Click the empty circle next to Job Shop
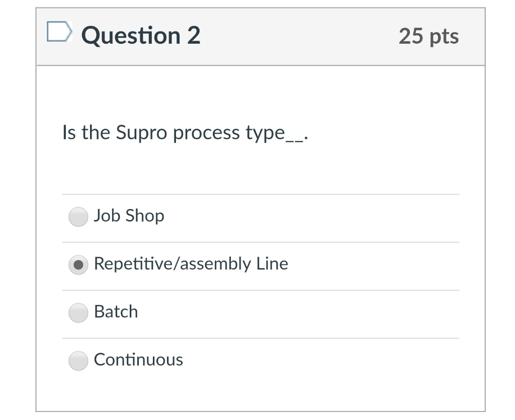 coord(78,217)
